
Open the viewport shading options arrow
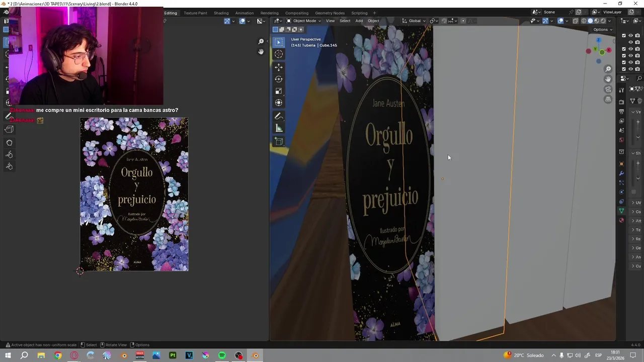click(610, 21)
